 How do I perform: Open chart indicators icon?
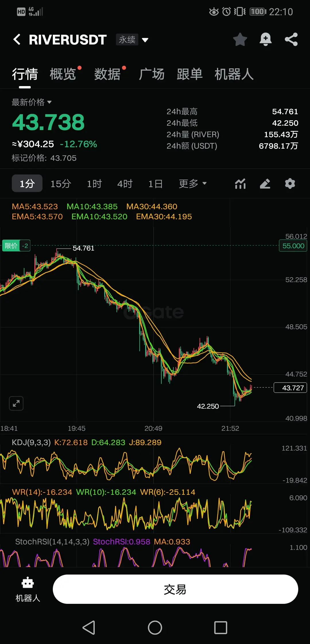tap(240, 184)
